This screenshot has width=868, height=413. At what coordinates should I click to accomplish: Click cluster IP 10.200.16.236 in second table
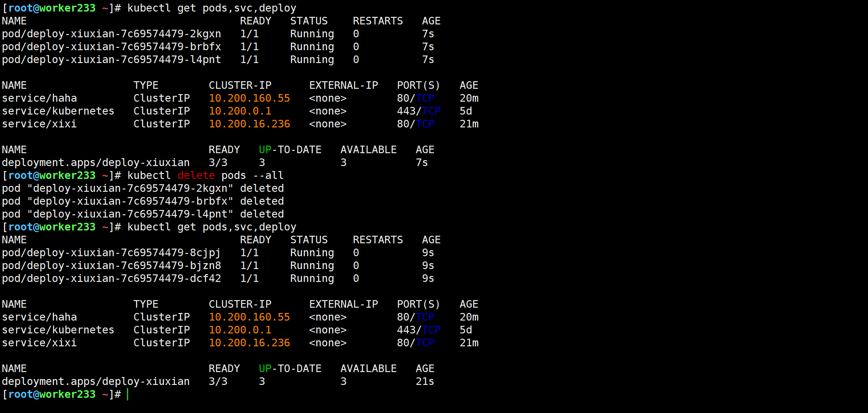249,343
